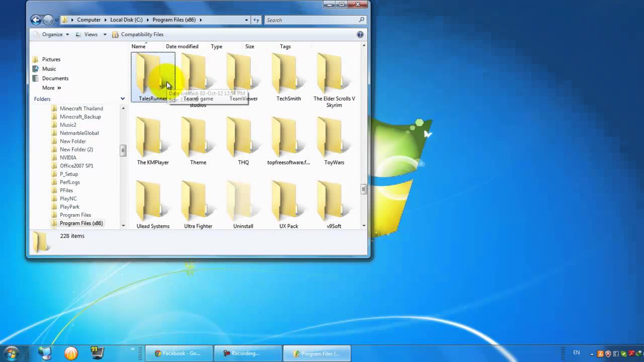
Task: Open the Ulead Systems folder
Action: (153, 205)
